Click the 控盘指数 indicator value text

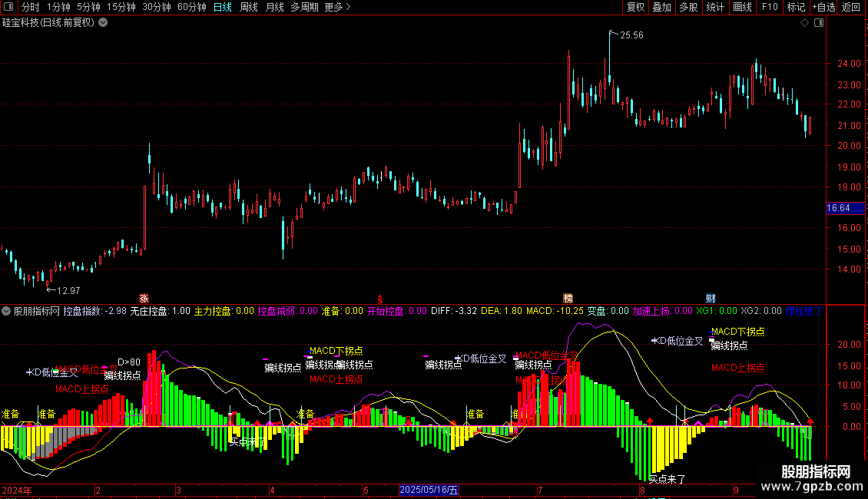point(94,311)
